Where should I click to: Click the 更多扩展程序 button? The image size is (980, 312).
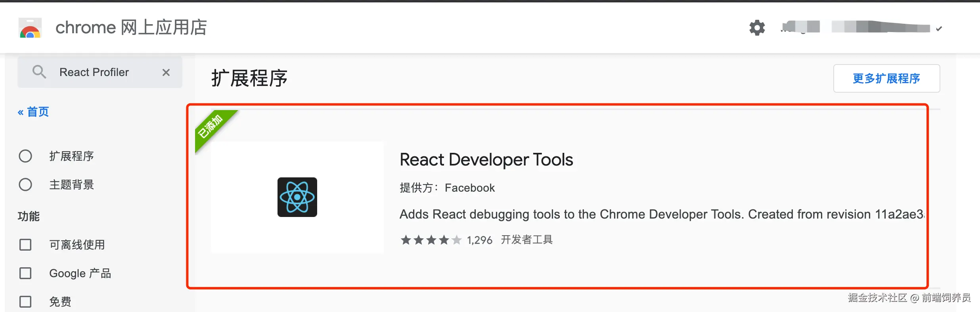coord(886,78)
